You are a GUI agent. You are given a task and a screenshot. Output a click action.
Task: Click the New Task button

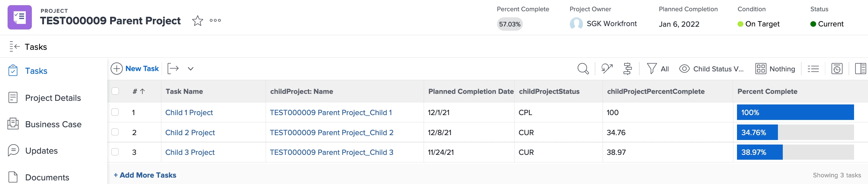coord(135,69)
